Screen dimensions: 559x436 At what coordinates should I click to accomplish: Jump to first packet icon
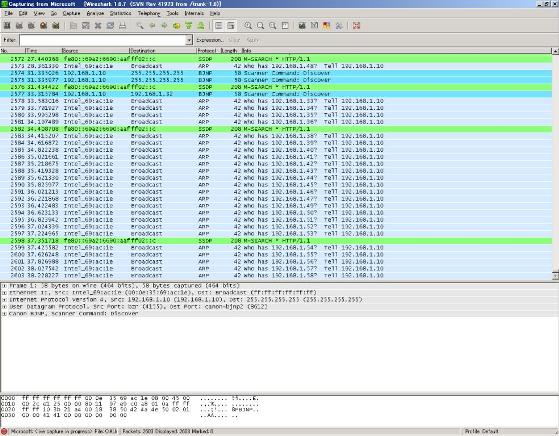point(189,26)
